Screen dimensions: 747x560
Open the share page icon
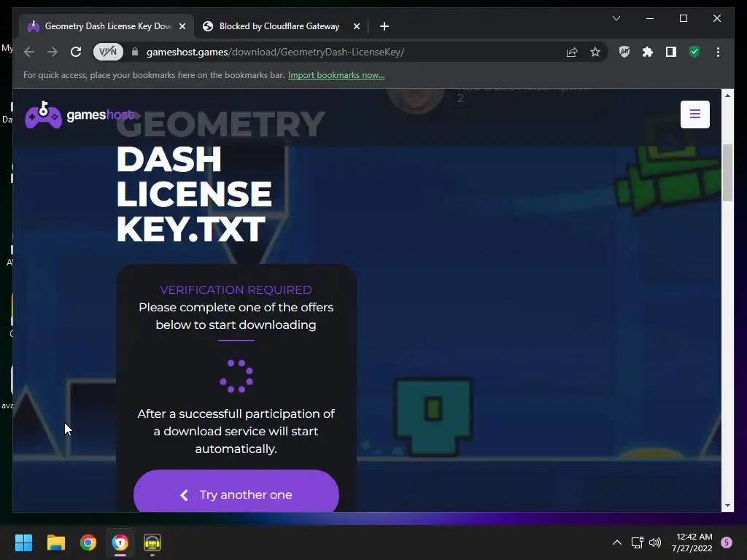click(572, 52)
